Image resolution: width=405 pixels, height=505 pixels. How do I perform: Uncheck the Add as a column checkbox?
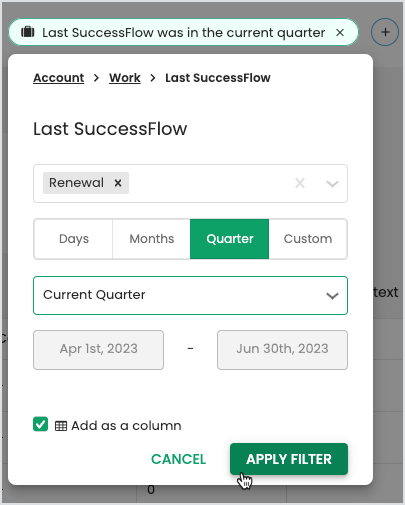(41, 425)
